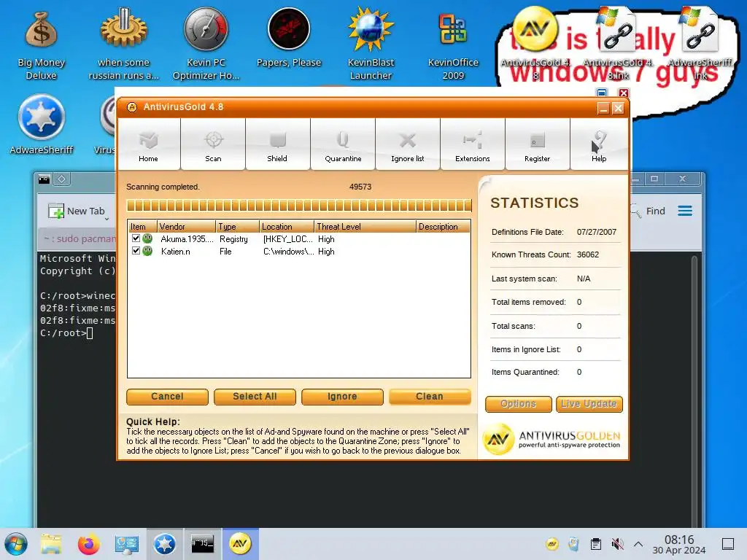Click the Ignore button
The width and height of the screenshot is (747, 560).
342,396
